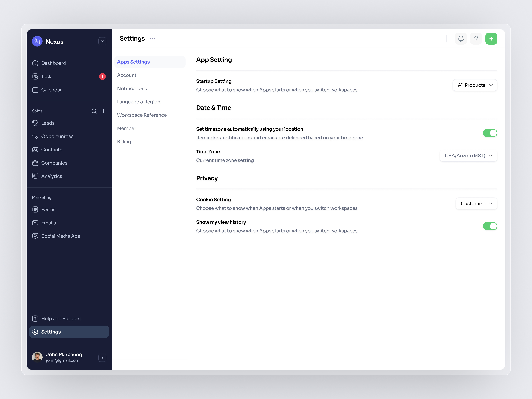532x399 pixels.
Task: Select the Language & Region tab
Action: click(x=139, y=102)
